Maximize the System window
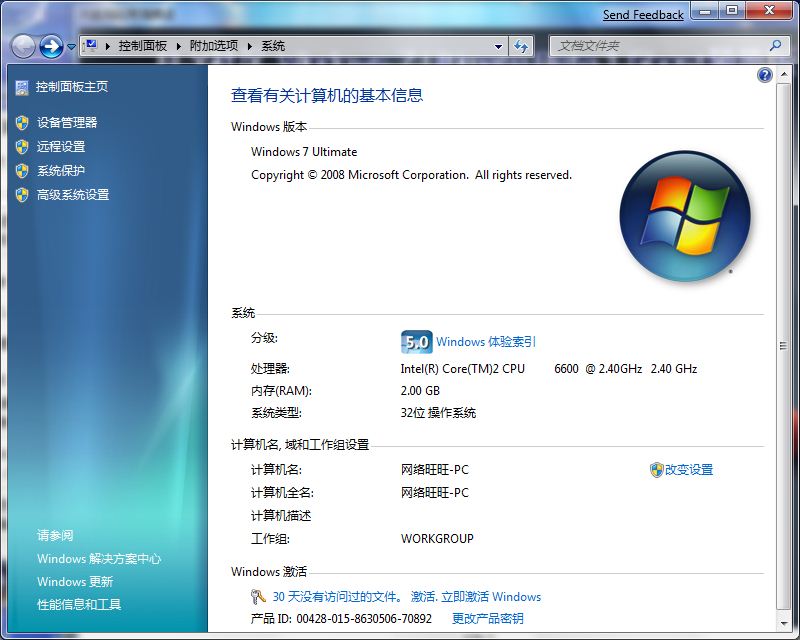This screenshot has height=640, width=800. [732, 11]
